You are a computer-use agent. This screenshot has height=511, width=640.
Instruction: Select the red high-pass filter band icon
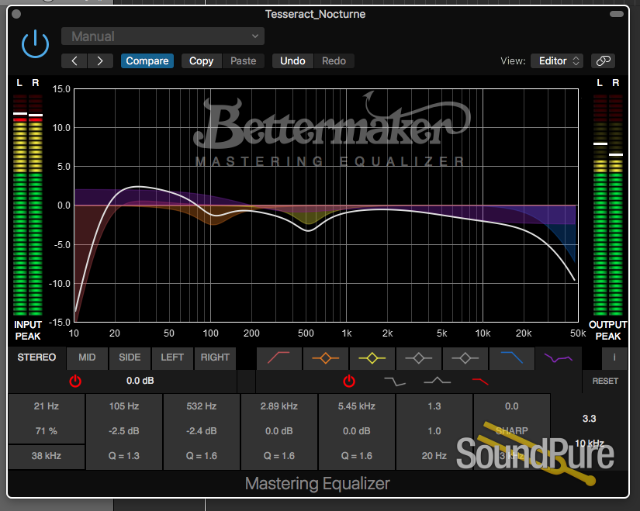279,358
